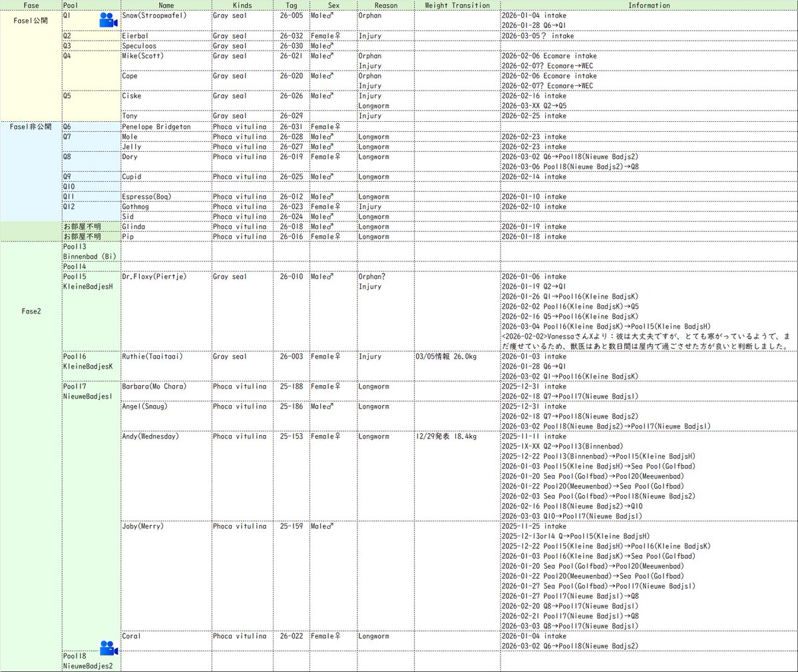
Task: Click the video camera icon in Q1 row
Action: coord(108,20)
